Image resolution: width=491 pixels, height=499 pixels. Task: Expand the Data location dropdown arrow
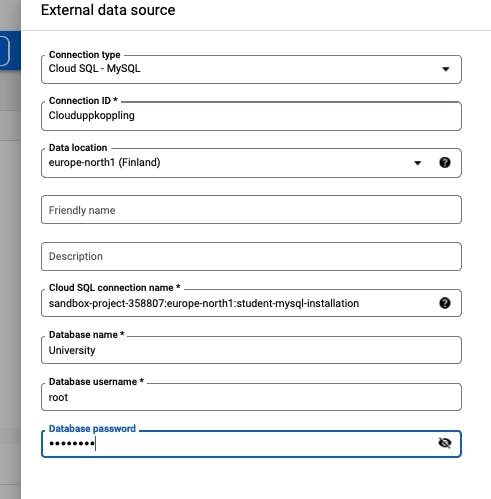point(417,163)
